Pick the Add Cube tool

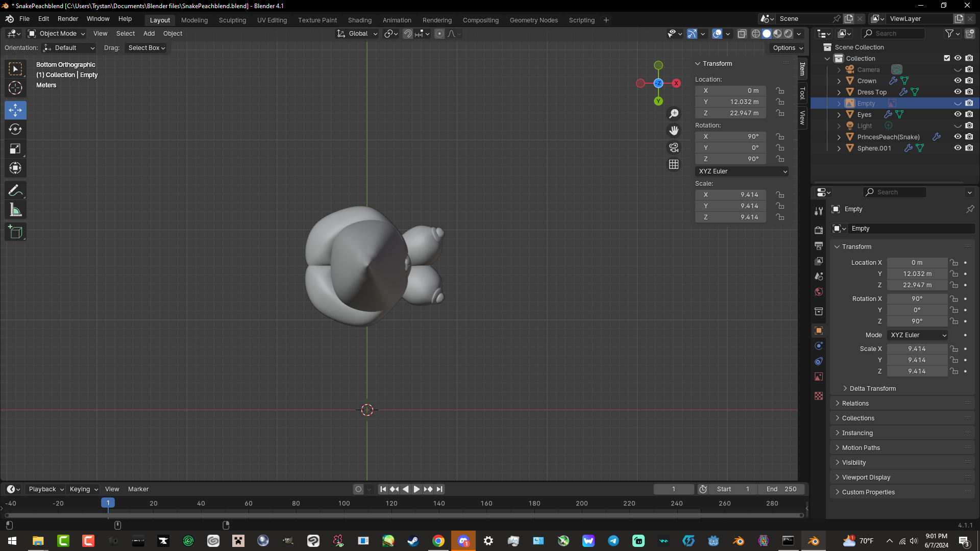pos(15,232)
